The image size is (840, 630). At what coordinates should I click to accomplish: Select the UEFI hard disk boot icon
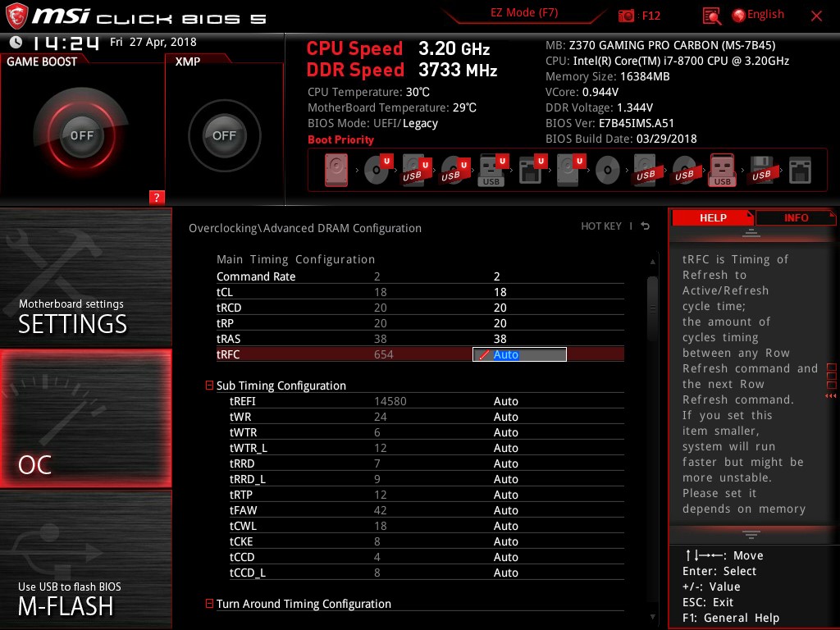click(x=570, y=171)
